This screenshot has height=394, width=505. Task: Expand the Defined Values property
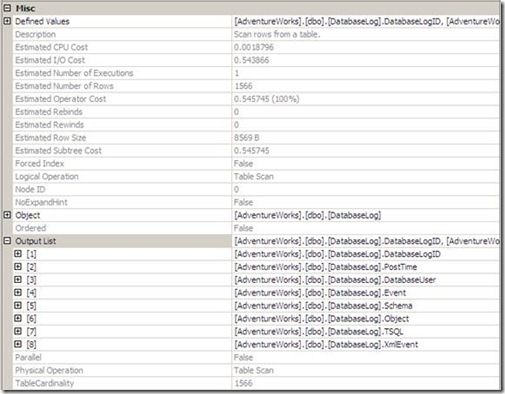[x=7, y=21]
